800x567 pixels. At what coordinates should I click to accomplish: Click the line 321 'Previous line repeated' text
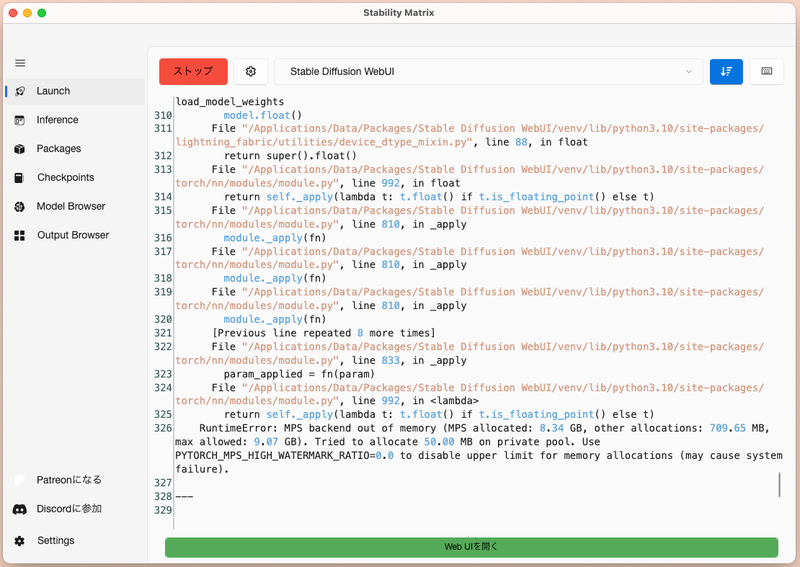(324, 333)
